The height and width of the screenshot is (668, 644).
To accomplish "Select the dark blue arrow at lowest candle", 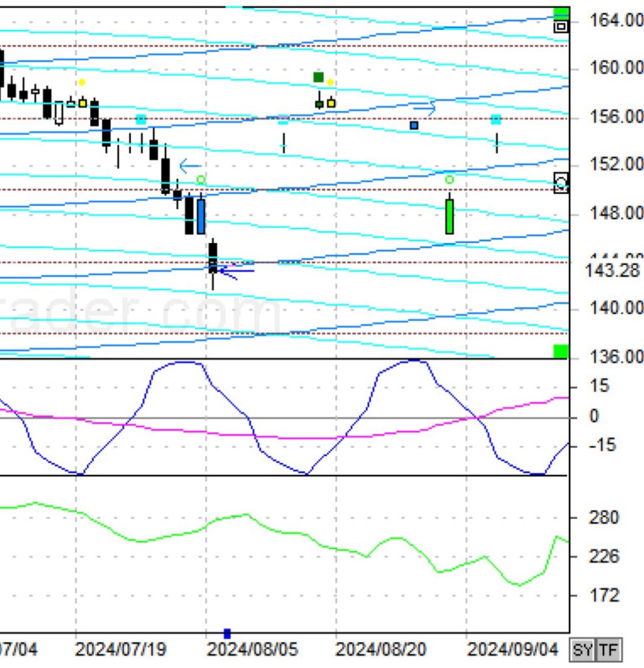I will [x=235, y=270].
